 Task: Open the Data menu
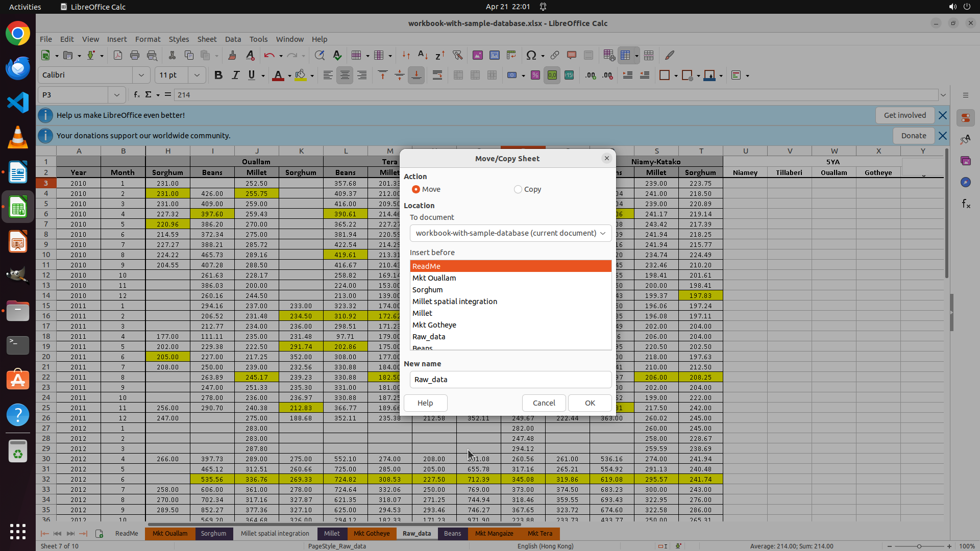coord(233,39)
